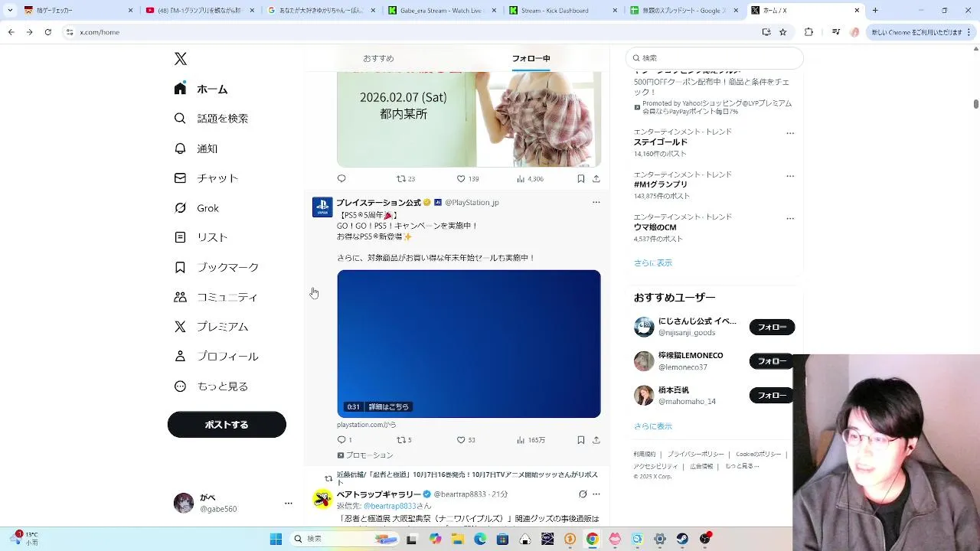Open 話題を検索 in the sidebar

[x=211, y=119]
